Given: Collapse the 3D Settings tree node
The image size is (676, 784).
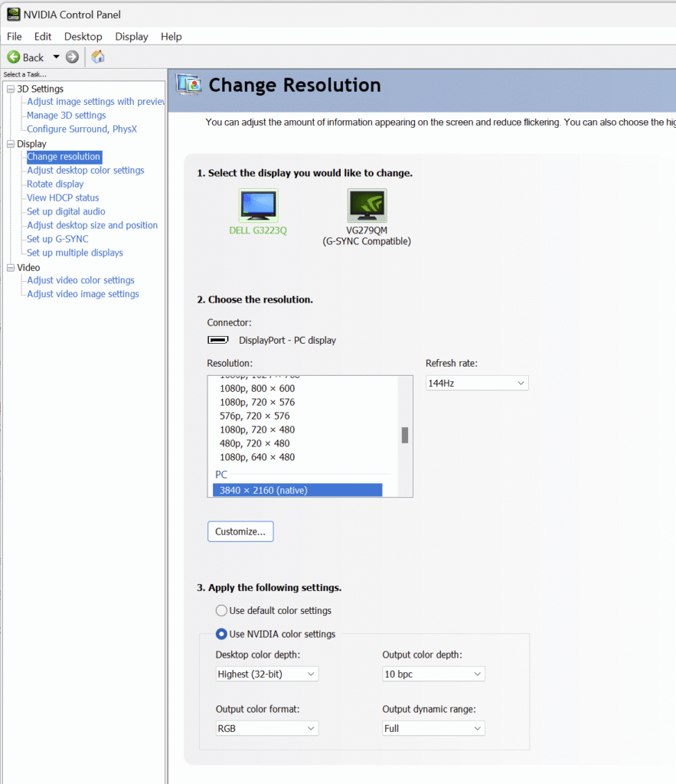Looking at the screenshot, I should (11, 90).
